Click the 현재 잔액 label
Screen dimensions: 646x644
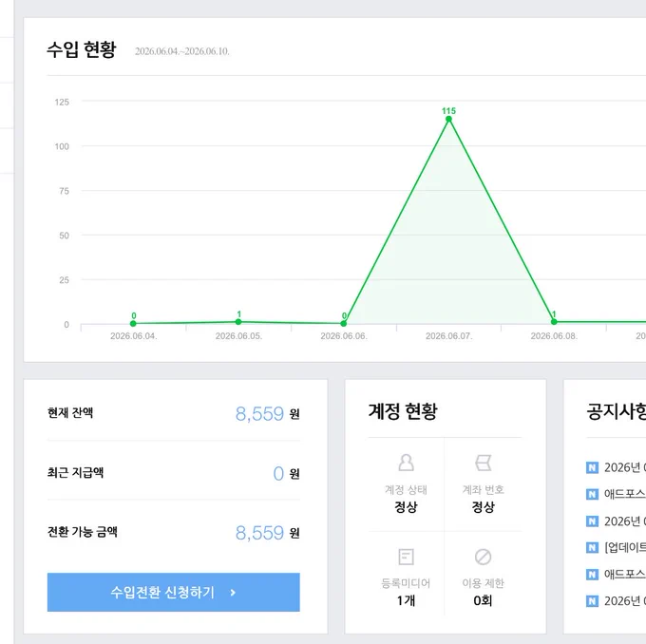click(70, 412)
